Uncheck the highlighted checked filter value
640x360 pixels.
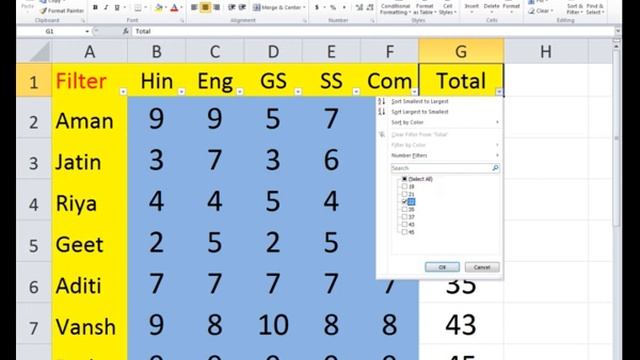click(x=404, y=202)
